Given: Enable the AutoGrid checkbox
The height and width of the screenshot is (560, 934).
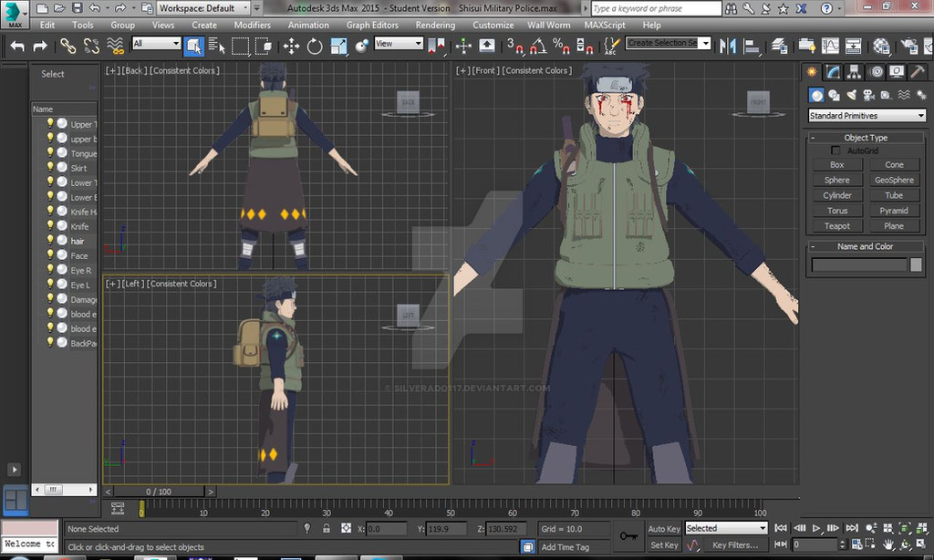Looking at the screenshot, I should [835, 150].
